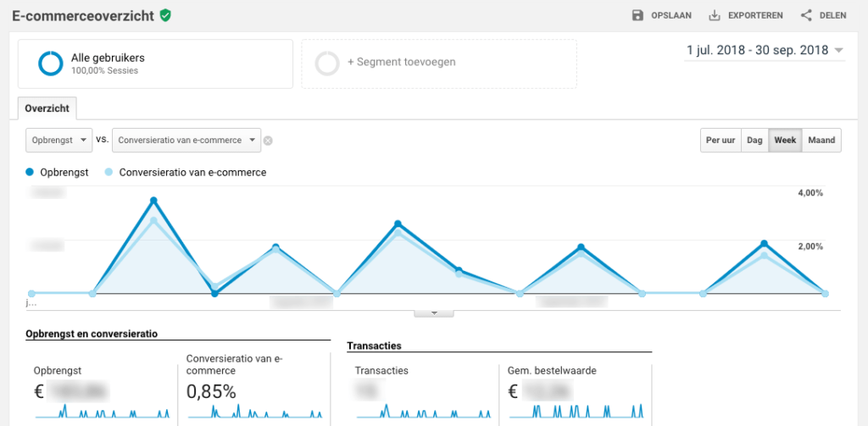This screenshot has width=868, height=426.
Task: Remove the comparison metric with the x icon
Action: point(268,141)
